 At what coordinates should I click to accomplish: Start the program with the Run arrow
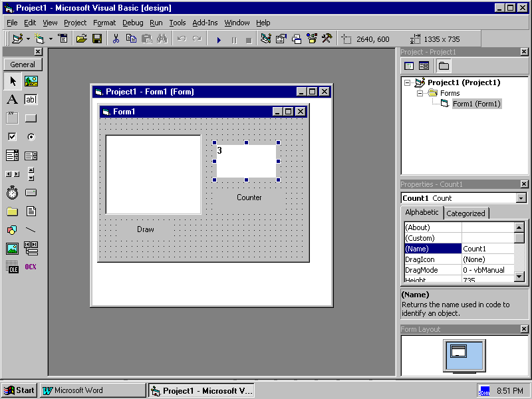click(x=219, y=40)
